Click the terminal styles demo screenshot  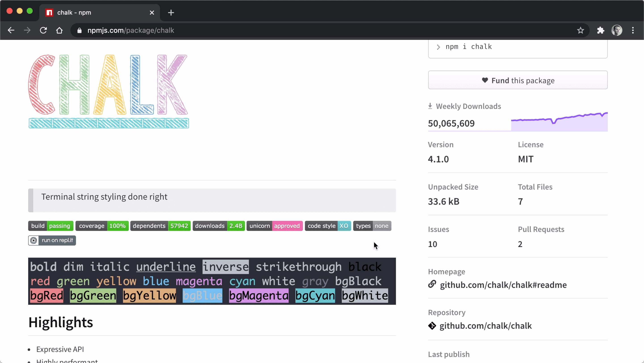(212, 281)
